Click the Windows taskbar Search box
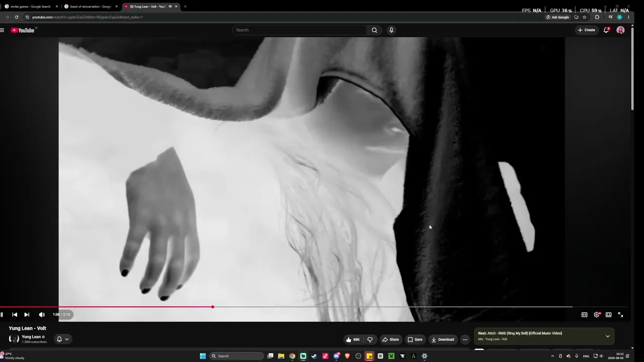This screenshot has height=362, width=644. 236,356
